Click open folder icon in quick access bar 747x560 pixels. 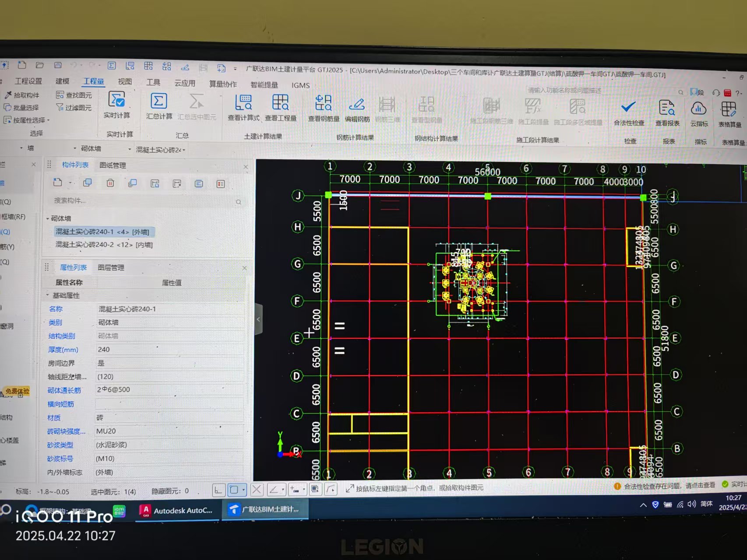click(40, 65)
